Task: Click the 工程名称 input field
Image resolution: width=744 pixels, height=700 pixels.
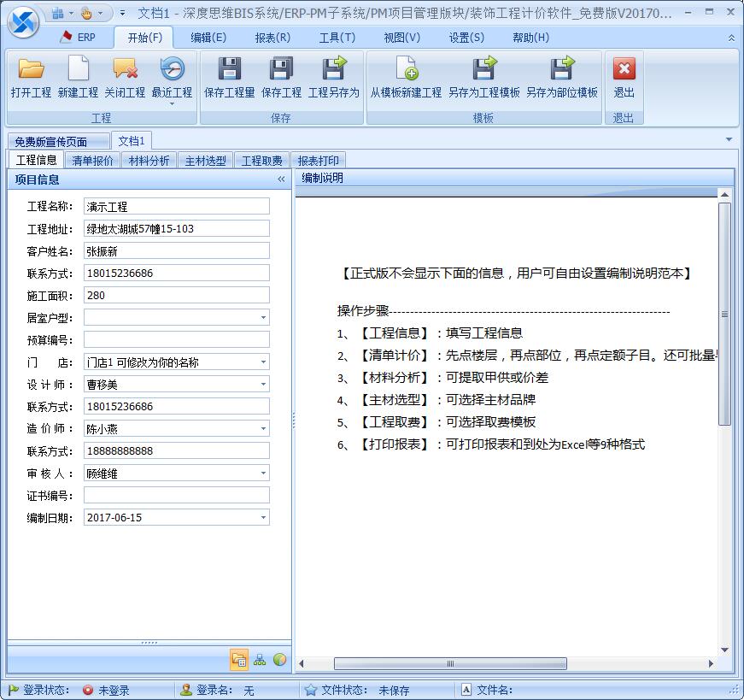Action: pyautogui.click(x=176, y=207)
